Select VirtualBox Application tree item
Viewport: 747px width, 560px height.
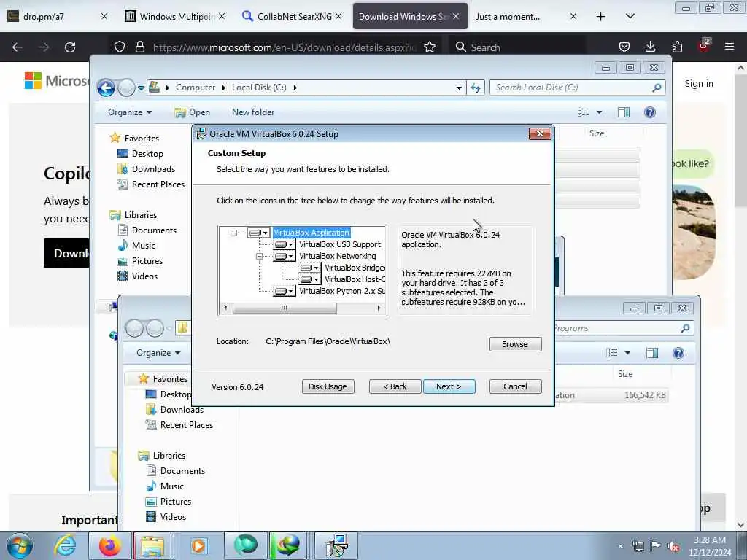[311, 233]
